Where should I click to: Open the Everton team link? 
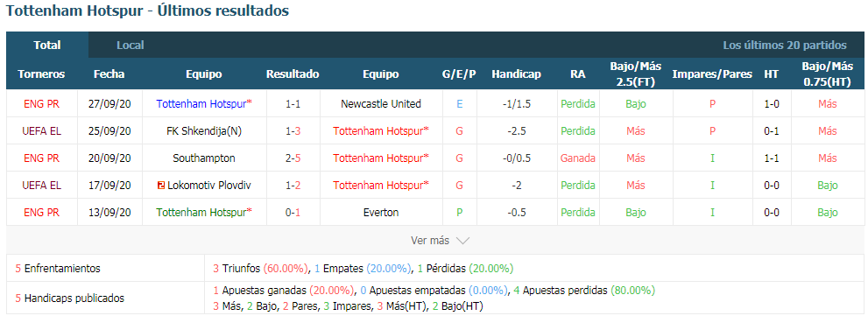(x=381, y=213)
